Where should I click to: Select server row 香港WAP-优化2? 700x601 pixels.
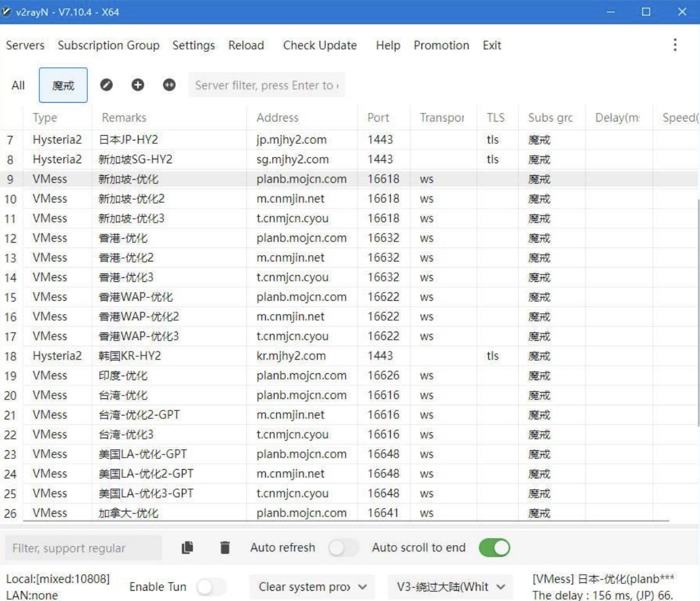pos(349,317)
